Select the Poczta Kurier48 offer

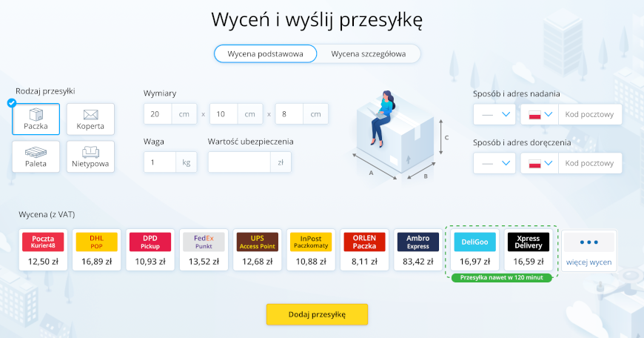pyautogui.click(x=43, y=250)
